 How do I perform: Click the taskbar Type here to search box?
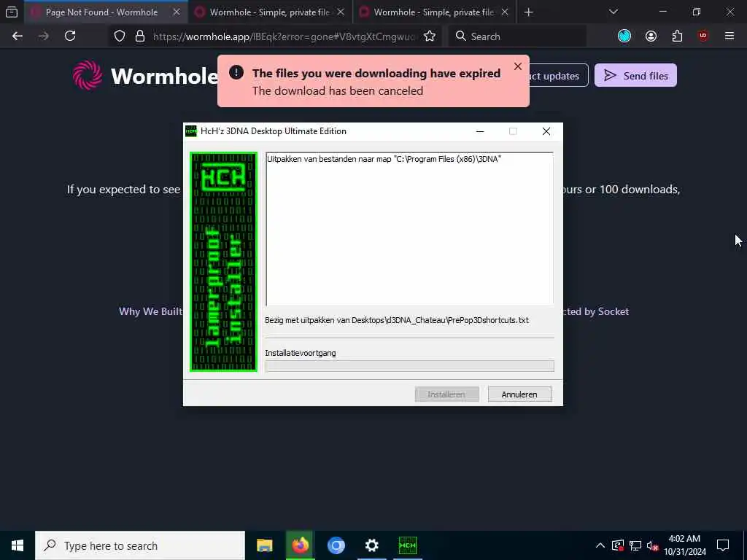coord(140,545)
